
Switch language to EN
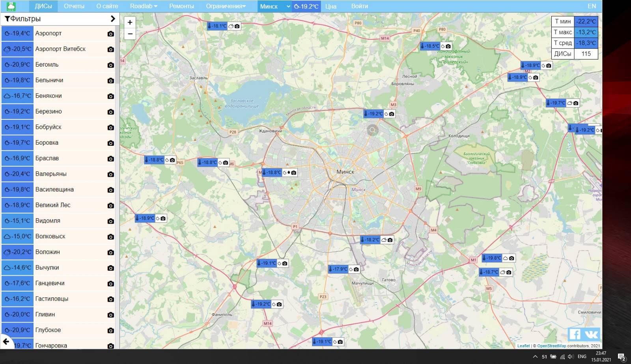592,6
